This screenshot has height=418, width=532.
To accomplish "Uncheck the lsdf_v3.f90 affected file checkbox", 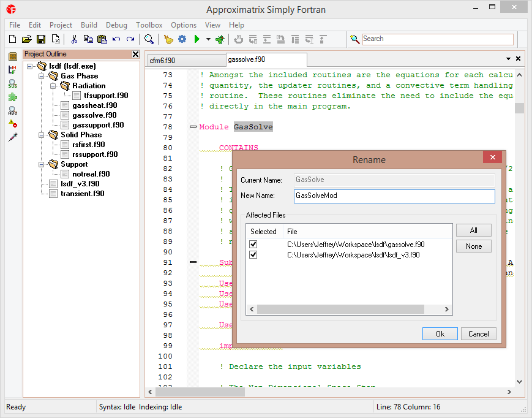I will (253, 254).
